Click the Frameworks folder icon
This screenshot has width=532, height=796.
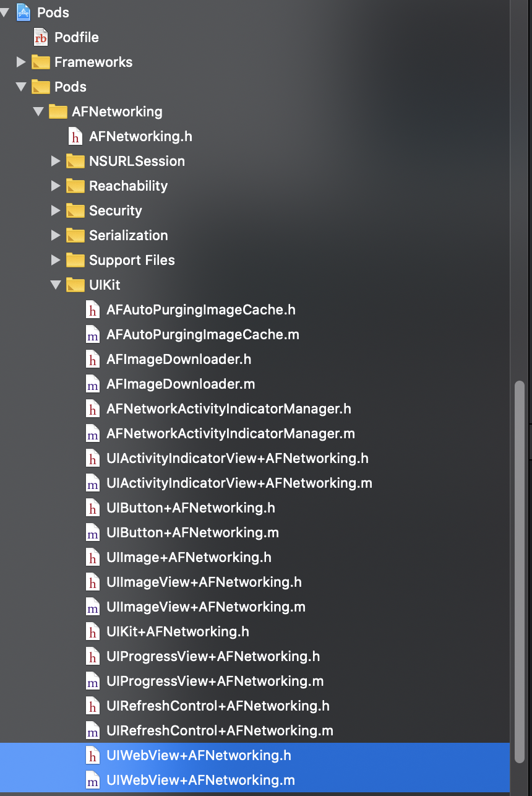41,61
